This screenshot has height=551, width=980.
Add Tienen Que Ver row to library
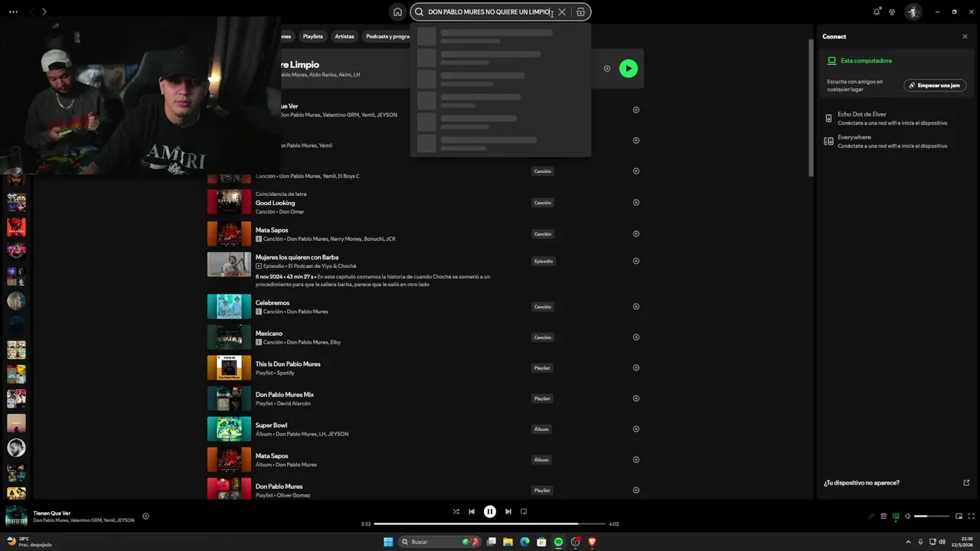click(x=636, y=109)
